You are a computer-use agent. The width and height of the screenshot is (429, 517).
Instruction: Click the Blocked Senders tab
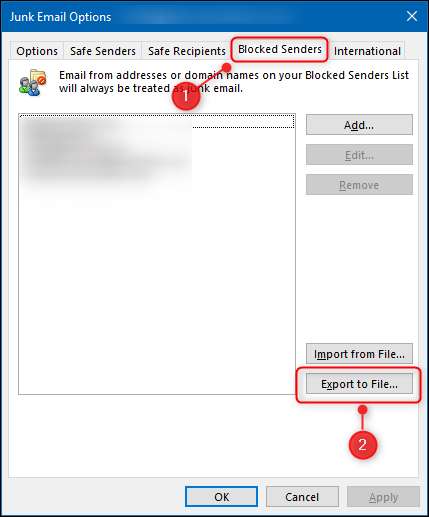(x=280, y=49)
